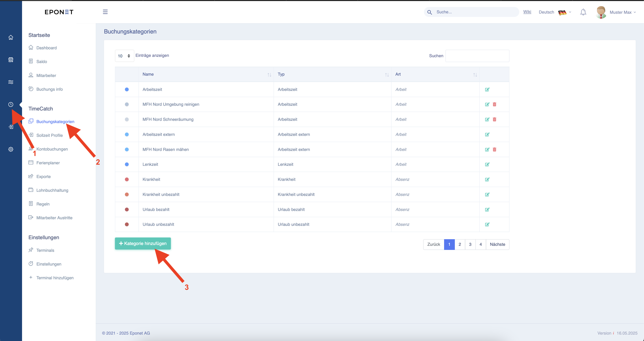
Task: Select the waves icon in the blue rail
Action: pos(11,82)
